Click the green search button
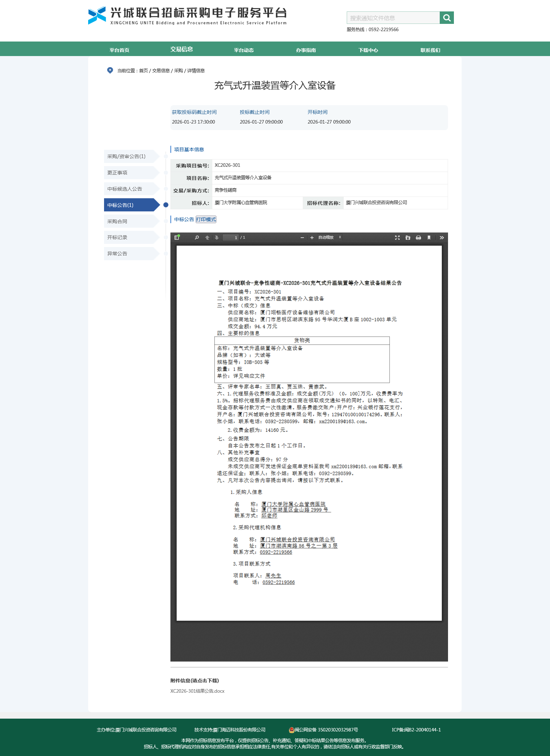The height and width of the screenshot is (756, 550). [447, 18]
